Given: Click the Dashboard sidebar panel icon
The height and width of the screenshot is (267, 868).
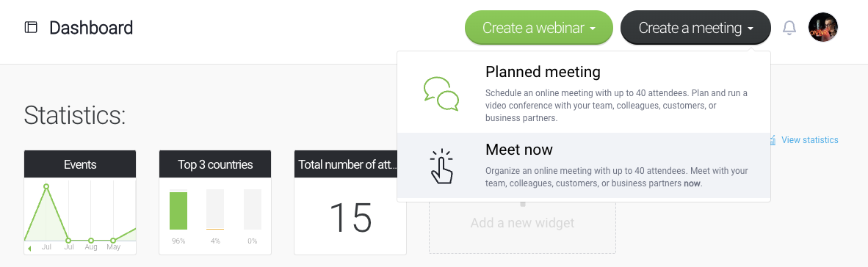Looking at the screenshot, I should pos(31,27).
